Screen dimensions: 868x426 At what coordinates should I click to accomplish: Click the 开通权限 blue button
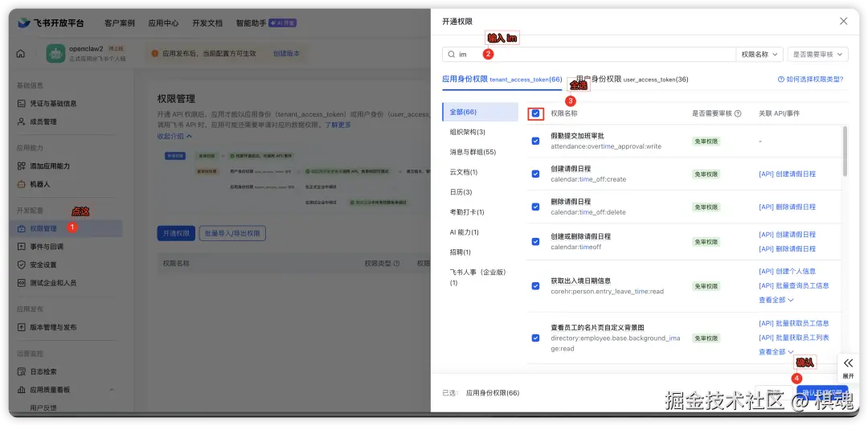(x=176, y=233)
